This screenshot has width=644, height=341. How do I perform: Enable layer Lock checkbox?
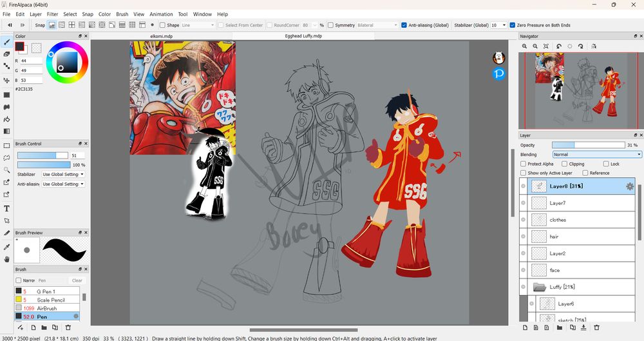606,164
